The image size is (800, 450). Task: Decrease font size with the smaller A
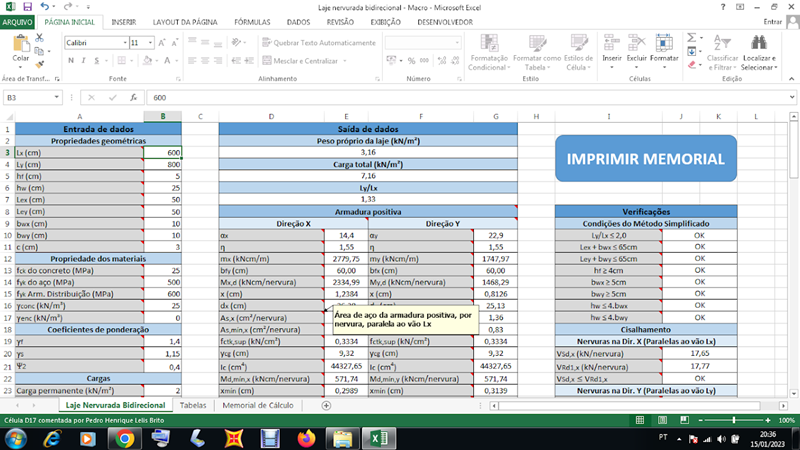pos(174,43)
